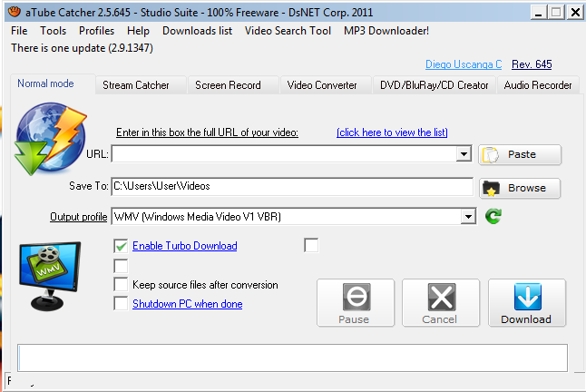
Task: Minimize the aTube Catcher window
Action: [x=538, y=13]
